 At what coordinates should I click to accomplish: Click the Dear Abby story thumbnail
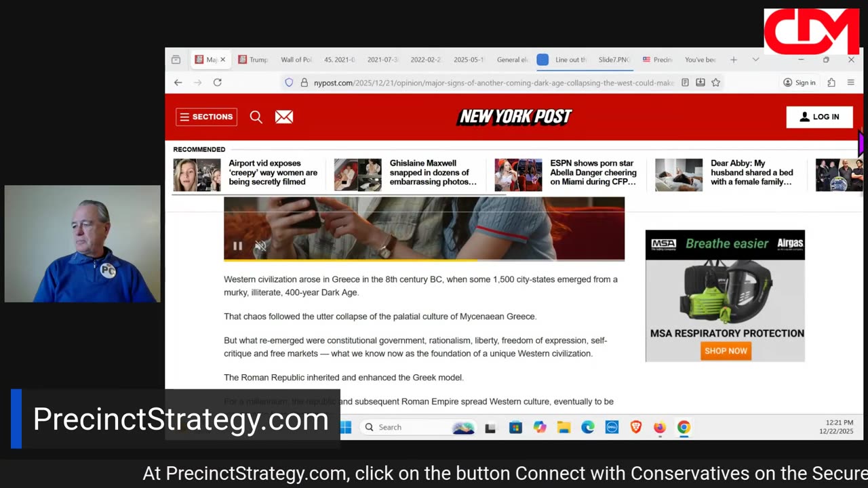point(679,175)
